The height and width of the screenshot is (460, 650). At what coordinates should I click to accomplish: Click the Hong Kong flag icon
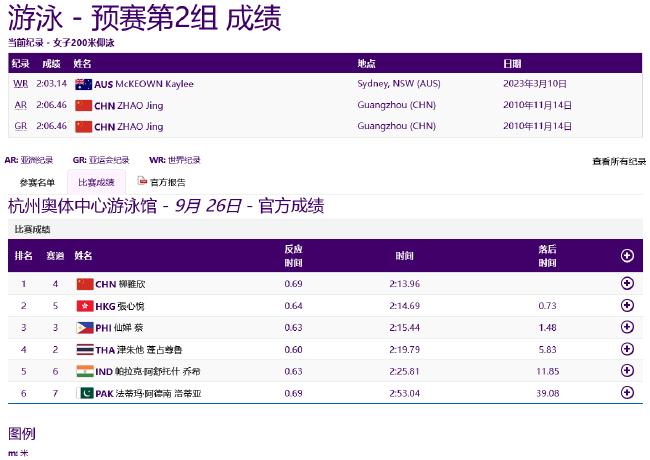(x=85, y=306)
